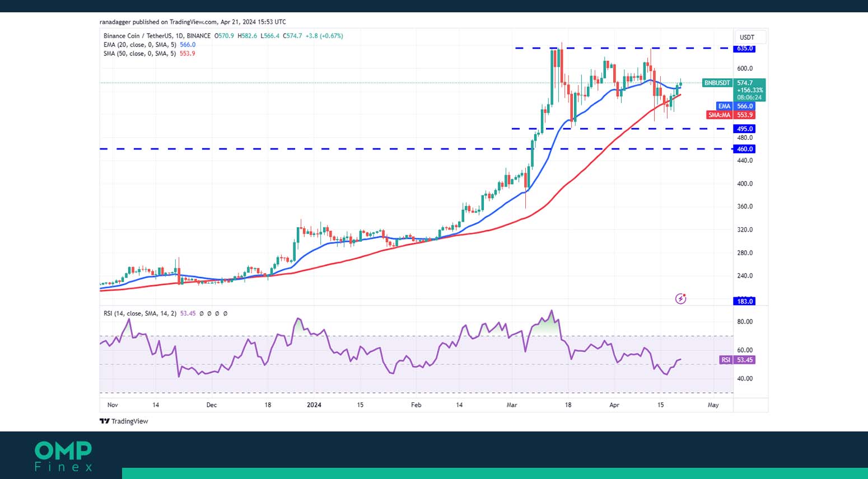Click the 460.0 horizontal line price label
Screen dimensions: 868x479
point(745,149)
